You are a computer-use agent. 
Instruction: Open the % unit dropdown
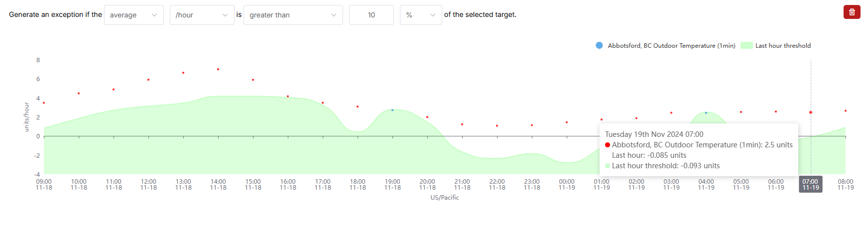(x=421, y=15)
